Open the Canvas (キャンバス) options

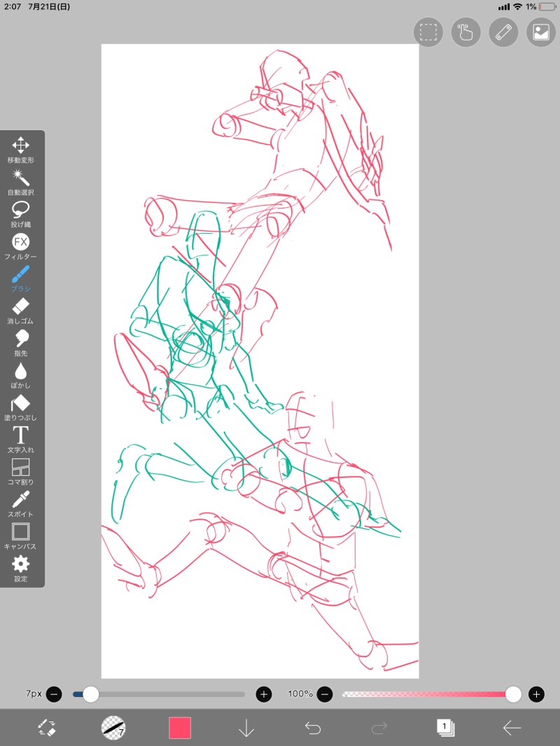20,536
